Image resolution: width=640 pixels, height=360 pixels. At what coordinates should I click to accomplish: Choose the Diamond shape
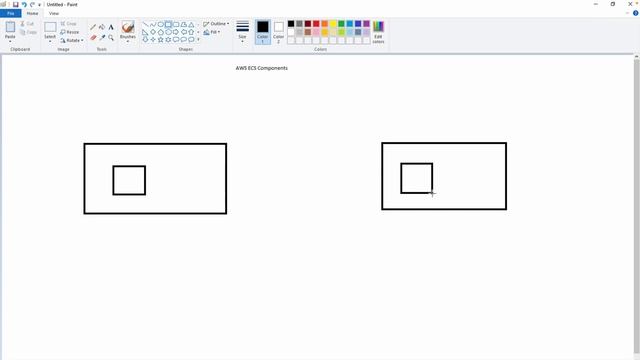[153, 32]
